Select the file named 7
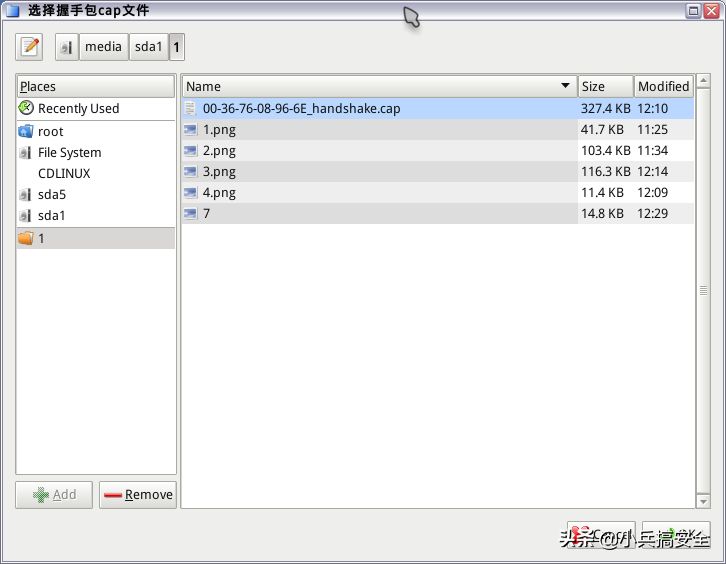The width and height of the screenshot is (726, 564). point(438,213)
